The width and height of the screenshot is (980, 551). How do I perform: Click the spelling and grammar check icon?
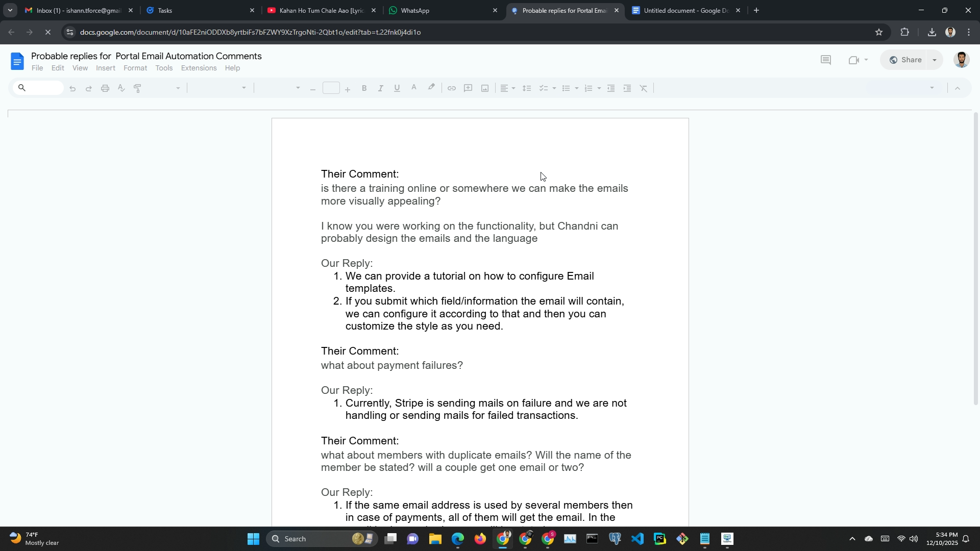(121, 88)
